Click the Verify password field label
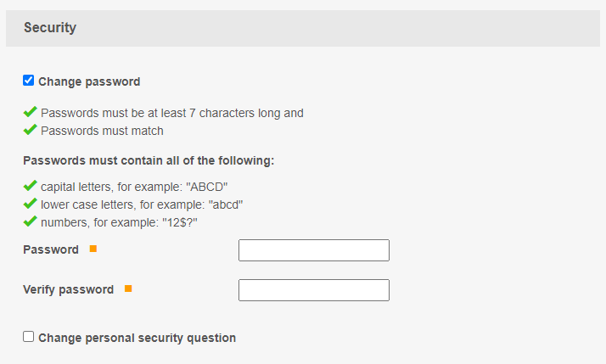606x364 pixels. click(68, 289)
